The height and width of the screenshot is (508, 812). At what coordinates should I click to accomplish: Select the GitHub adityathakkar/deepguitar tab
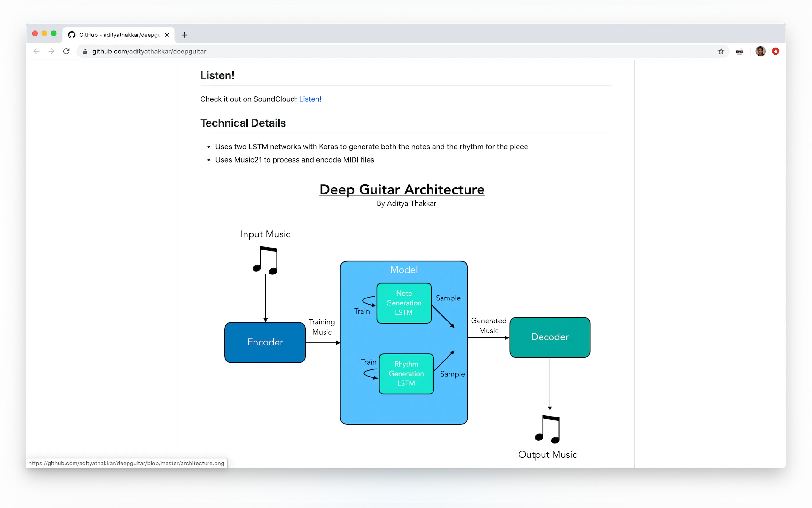pyautogui.click(x=119, y=35)
